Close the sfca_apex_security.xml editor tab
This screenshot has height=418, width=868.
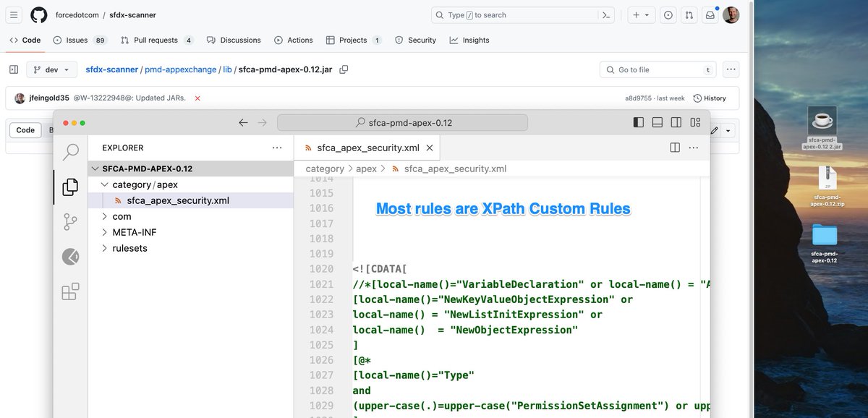(430, 148)
